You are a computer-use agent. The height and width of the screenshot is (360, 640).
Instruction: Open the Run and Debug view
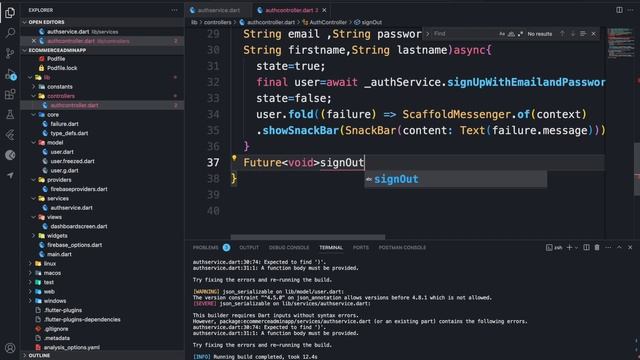point(10,74)
